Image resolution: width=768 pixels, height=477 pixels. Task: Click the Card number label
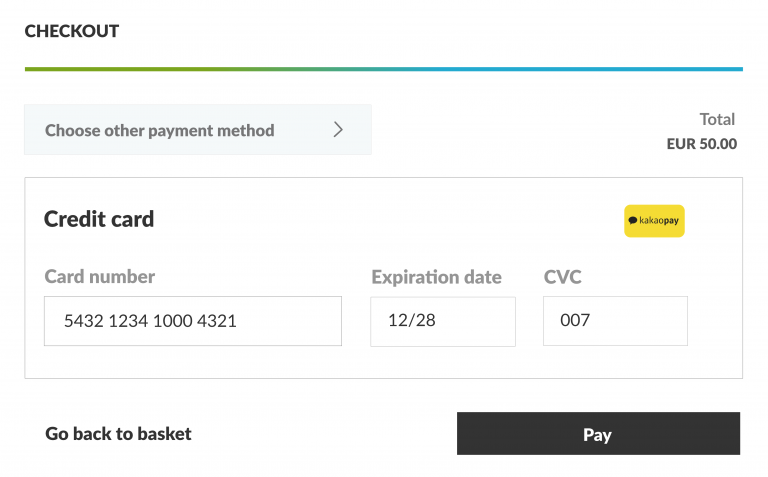tap(100, 277)
